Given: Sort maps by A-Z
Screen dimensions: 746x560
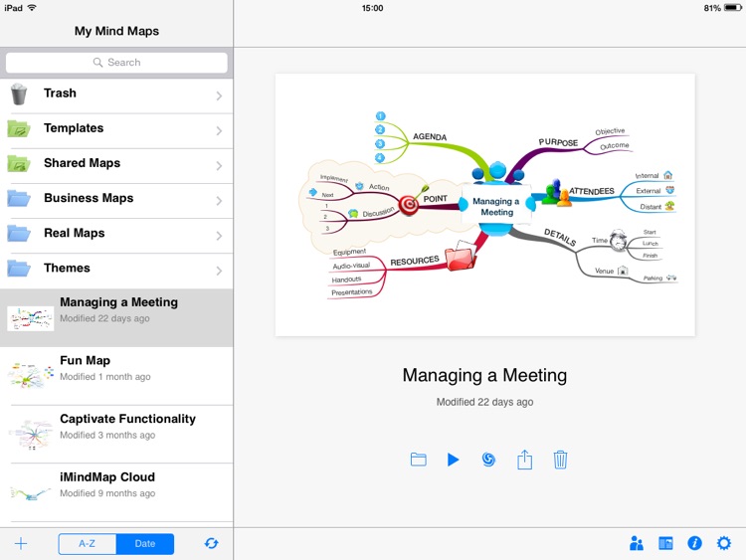Looking at the screenshot, I should (x=88, y=543).
